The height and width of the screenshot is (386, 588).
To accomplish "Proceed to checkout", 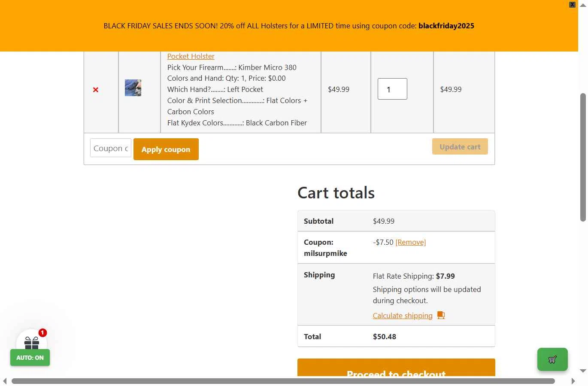I will tap(396, 368).
